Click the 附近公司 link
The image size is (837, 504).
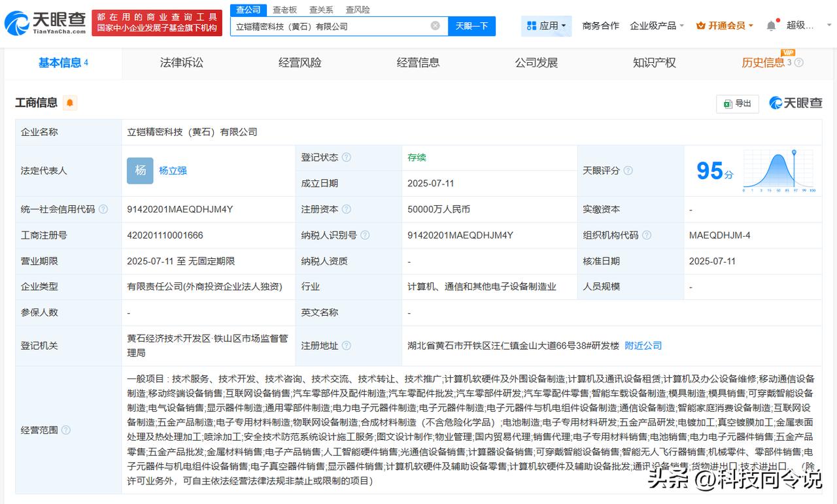coord(643,346)
